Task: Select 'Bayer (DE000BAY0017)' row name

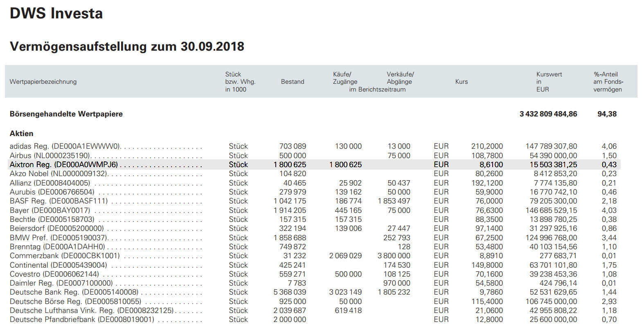Action: 50,210
